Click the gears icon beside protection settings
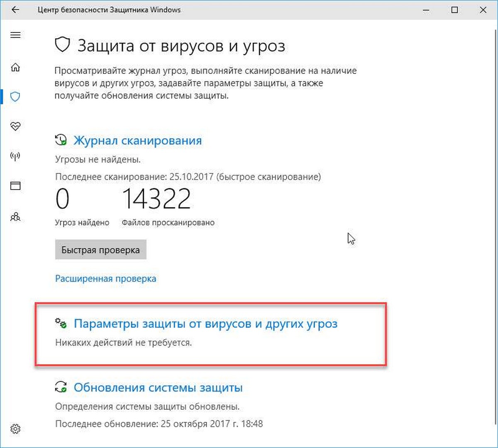Screen dimensions: 498x448 61,323
